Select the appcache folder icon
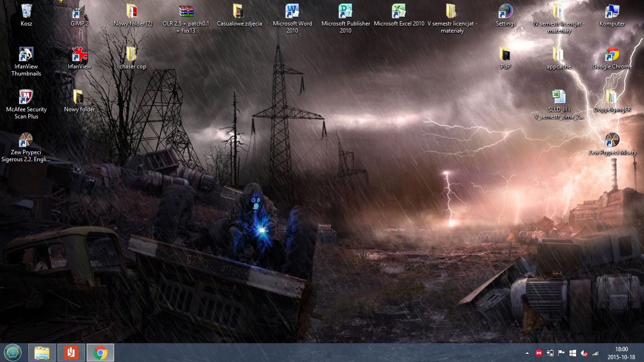This screenshot has width=644, height=362. [x=559, y=59]
